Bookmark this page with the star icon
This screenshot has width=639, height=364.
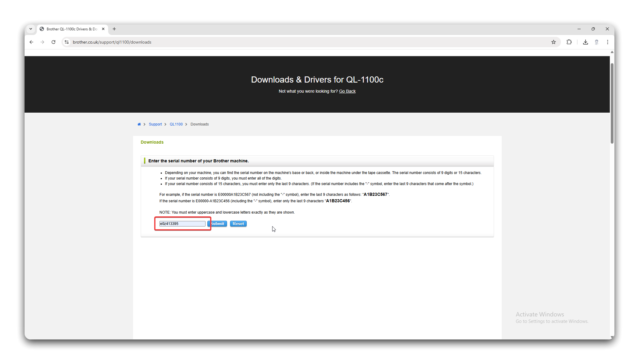[553, 42]
